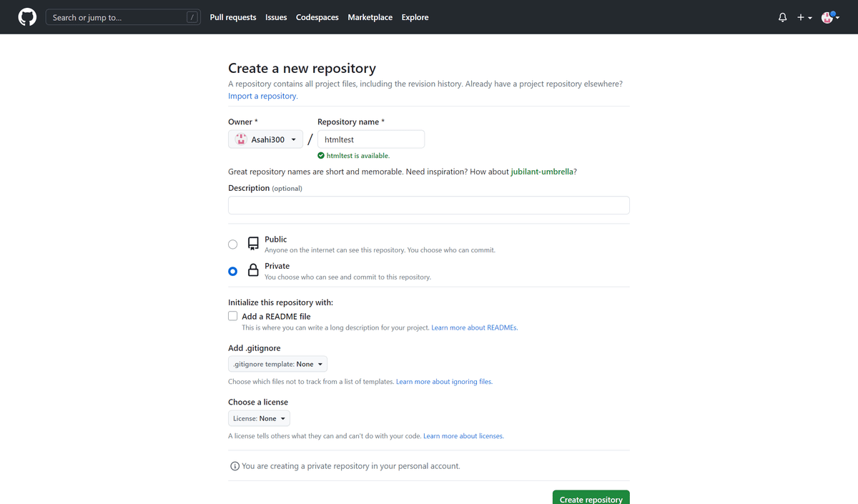
Task: Open the gitignore template dropdown
Action: (x=277, y=363)
